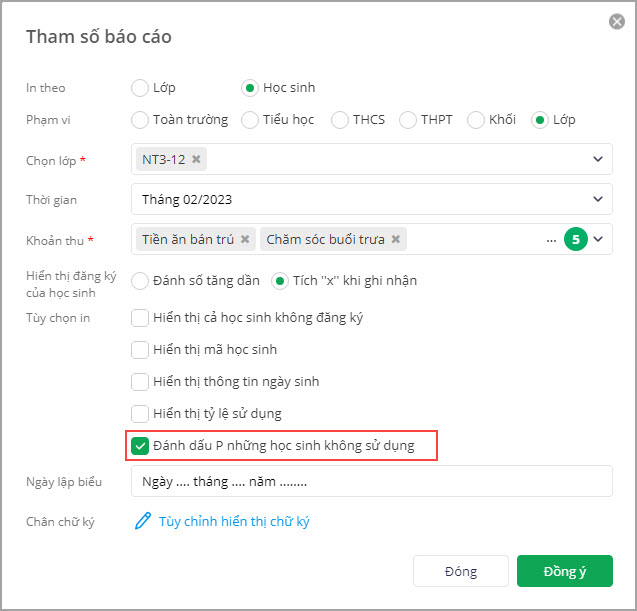
Task: Choose Toàn trường scope option
Action: point(140,120)
